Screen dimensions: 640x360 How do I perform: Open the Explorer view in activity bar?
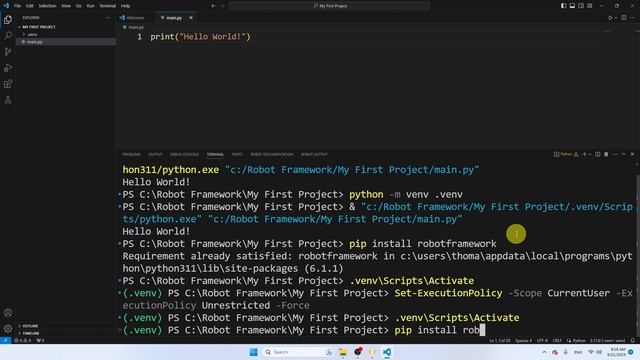click(x=8, y=20)
